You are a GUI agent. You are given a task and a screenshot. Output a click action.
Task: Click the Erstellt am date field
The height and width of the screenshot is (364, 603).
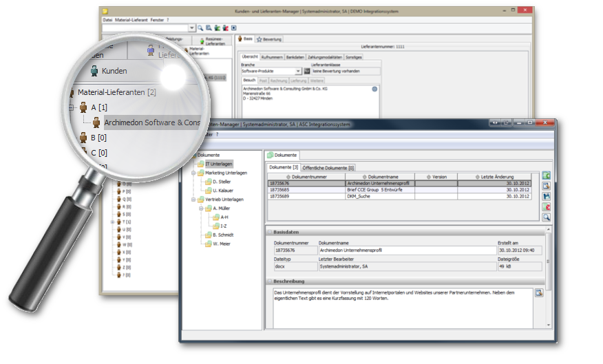click(x=520, y=250)
